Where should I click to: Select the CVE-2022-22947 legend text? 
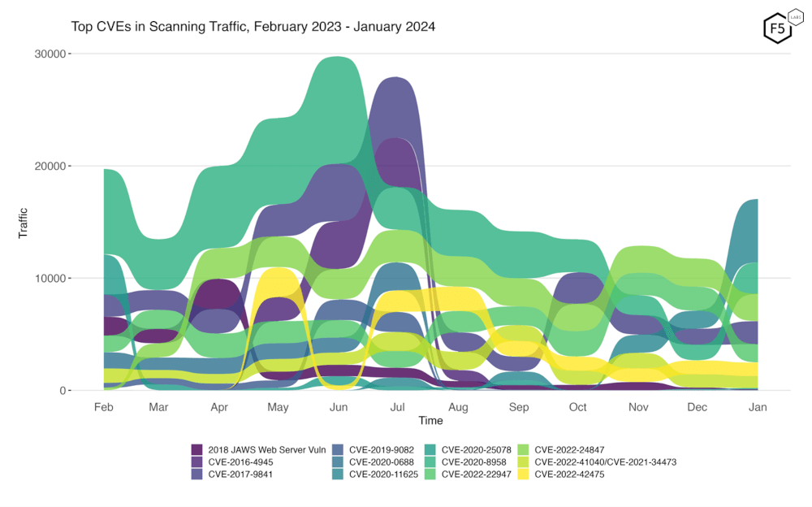(x=476, y=474)
